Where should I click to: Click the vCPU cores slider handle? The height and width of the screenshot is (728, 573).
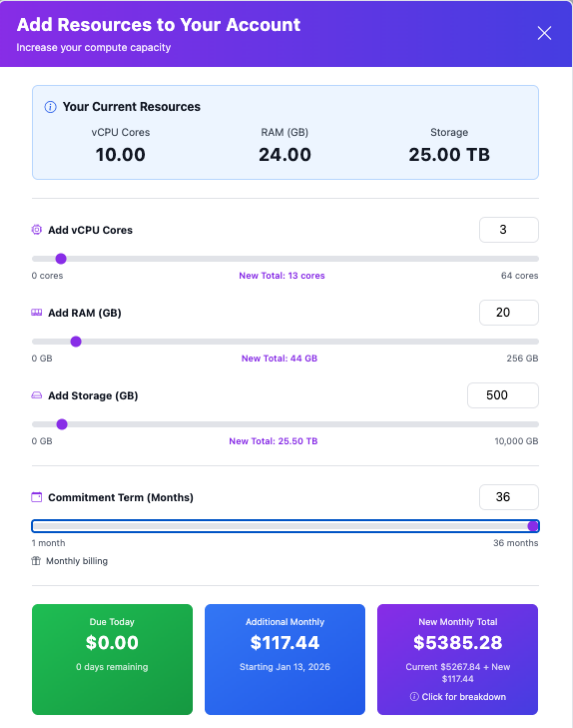pos(61,259)
